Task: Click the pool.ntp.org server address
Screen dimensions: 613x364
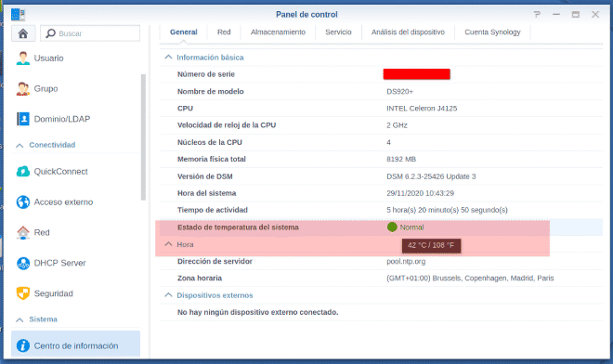Action: pos(406,261)
